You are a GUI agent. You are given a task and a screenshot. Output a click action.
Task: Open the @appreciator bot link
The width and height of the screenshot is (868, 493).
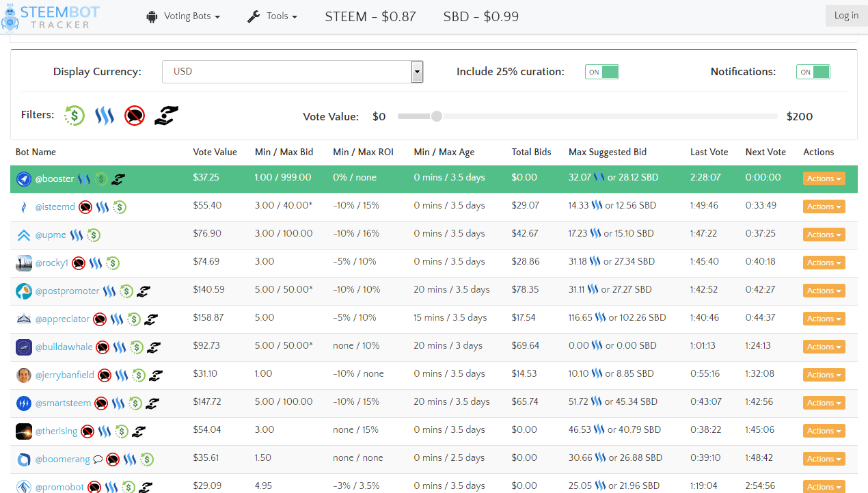tap(62, 319)
